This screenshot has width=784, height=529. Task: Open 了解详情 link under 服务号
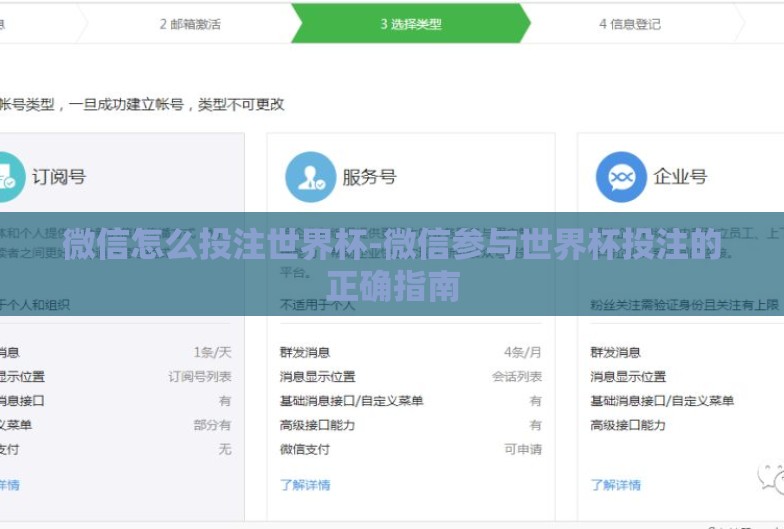coord(305,485)
